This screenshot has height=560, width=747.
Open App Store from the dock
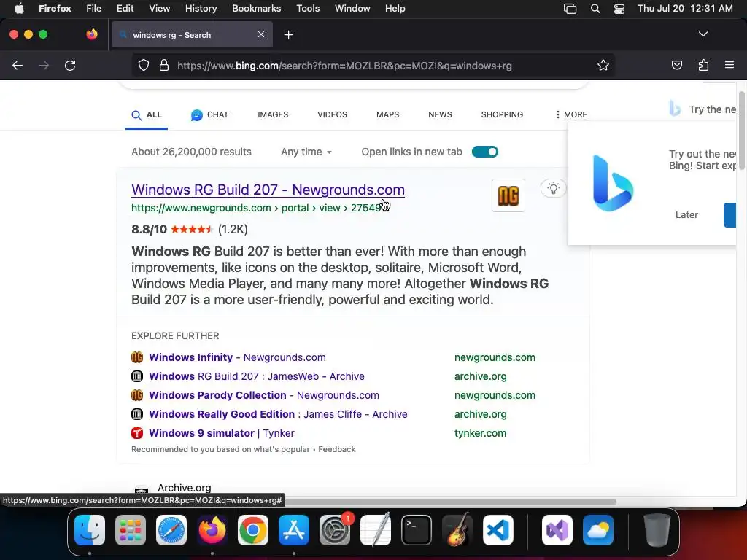[x=294, y=530]
